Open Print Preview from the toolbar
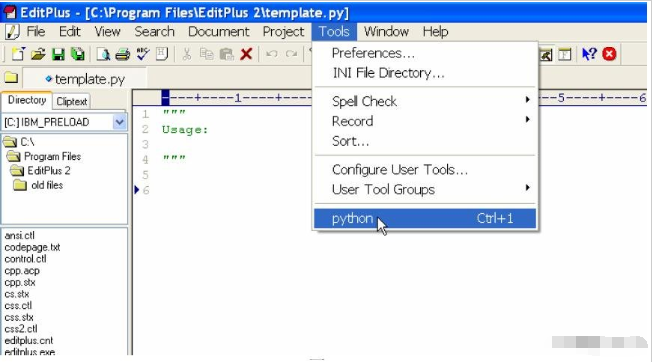Viewport: 652px width, 362px height. click(x=103, y=54)
